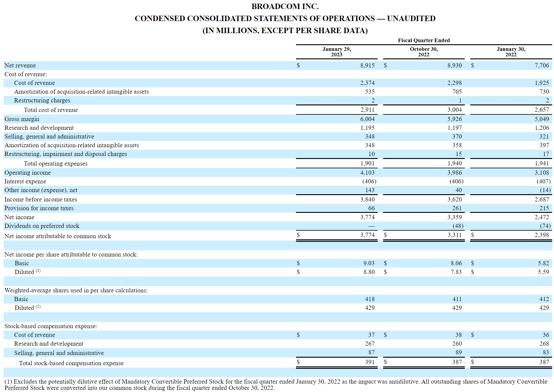
Task: Click the "Provision for income taxes" label
Action: click(39, 208)
